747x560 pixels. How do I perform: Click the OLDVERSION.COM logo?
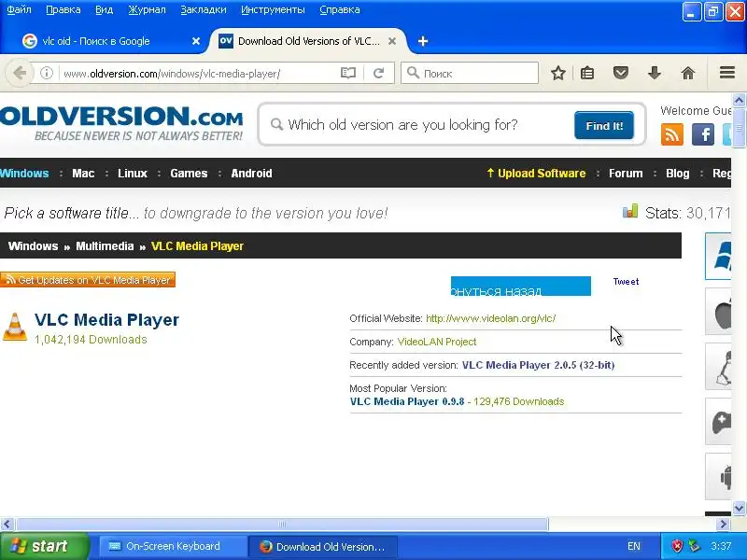[x=121, y=122]
